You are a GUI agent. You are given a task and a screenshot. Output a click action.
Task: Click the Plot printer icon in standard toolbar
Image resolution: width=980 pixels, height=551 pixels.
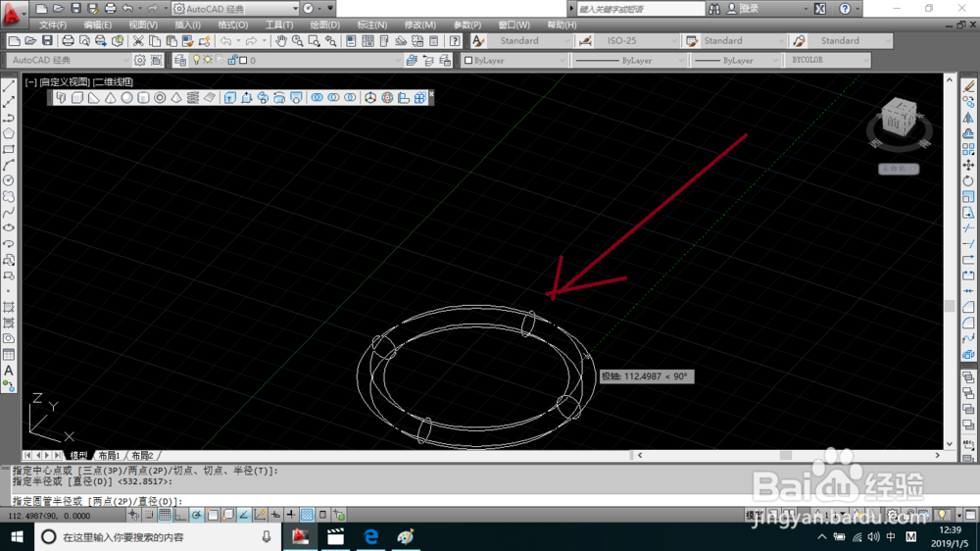point(68,40)
